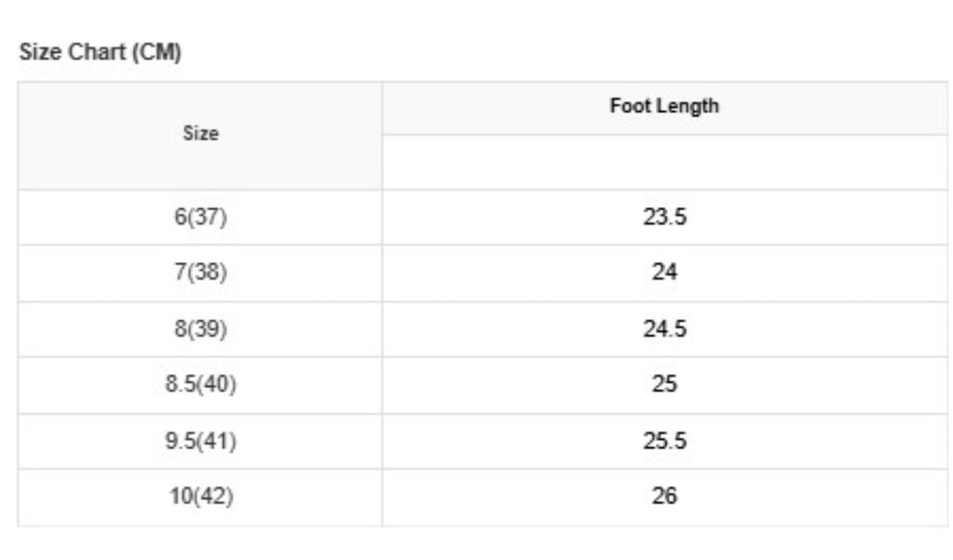Click the word Chart in the title
953x560 pixels.
[x=99, y=53]
